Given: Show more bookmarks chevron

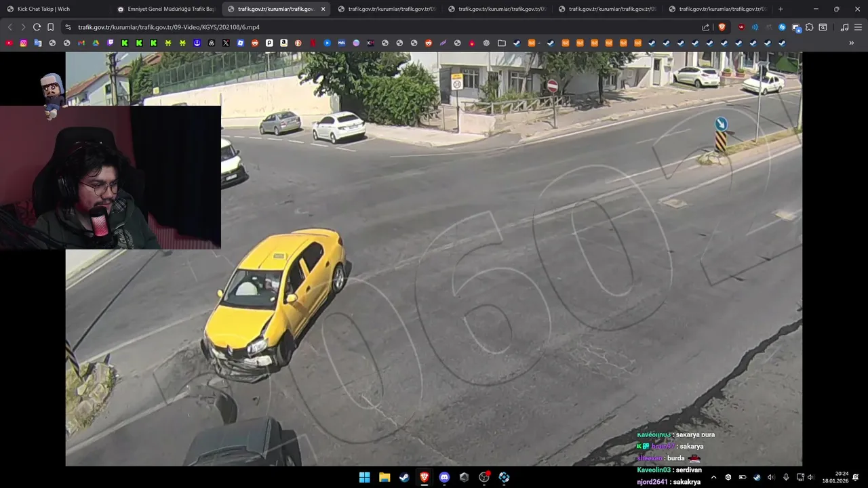Looking at the screenshot, I should click(x=852, y=43).
